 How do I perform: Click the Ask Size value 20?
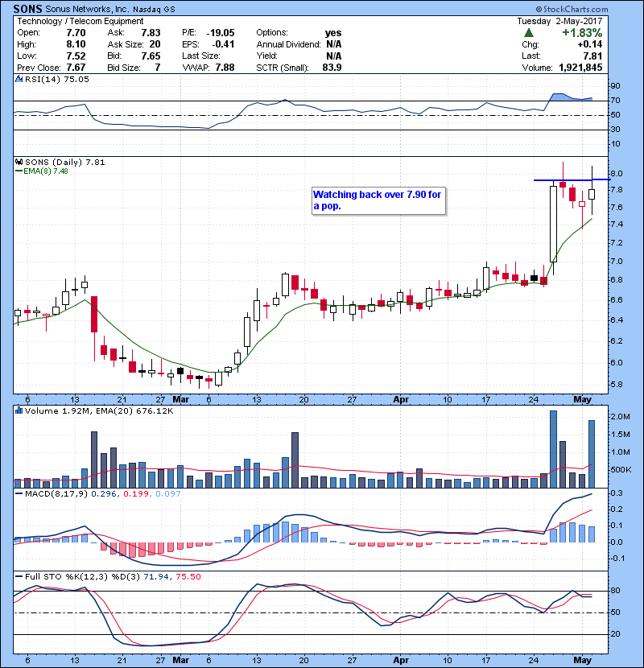(x=155, y=44)
